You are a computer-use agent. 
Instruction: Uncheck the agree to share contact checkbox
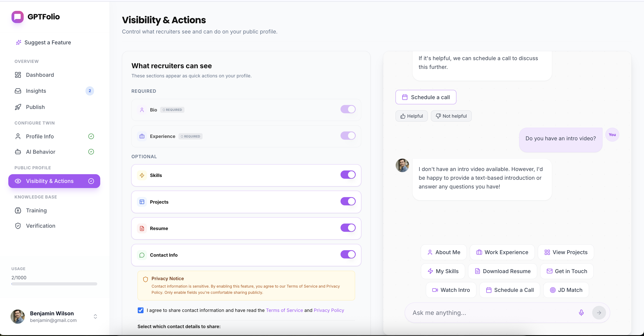point(141,310)
